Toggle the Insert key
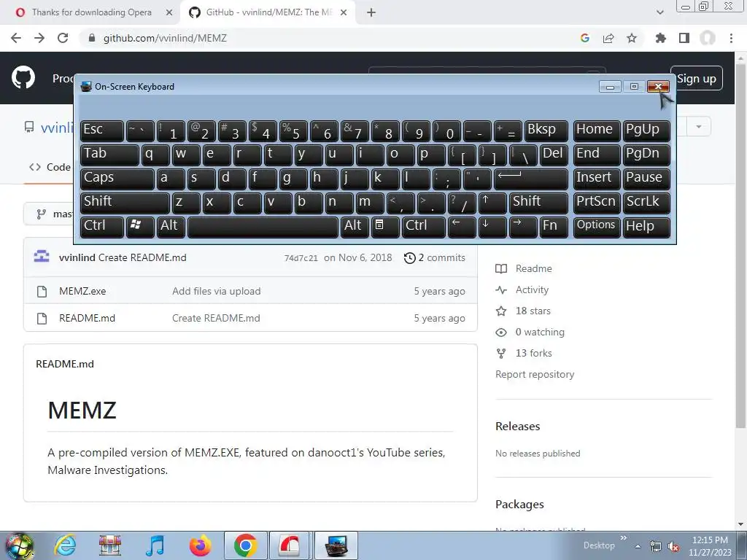This screenshot has width=747, height=560. click(597, 179)
